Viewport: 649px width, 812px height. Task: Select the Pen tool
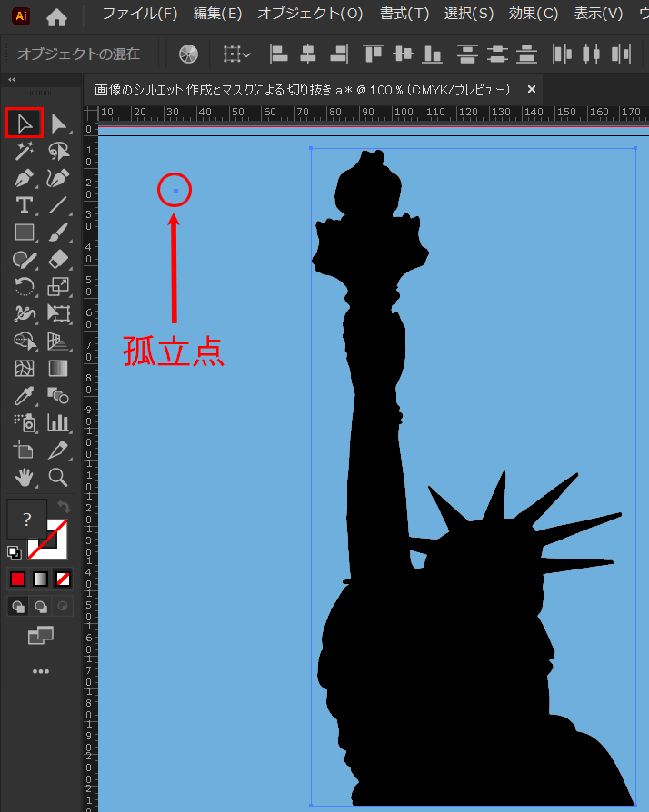pos(24,178)
